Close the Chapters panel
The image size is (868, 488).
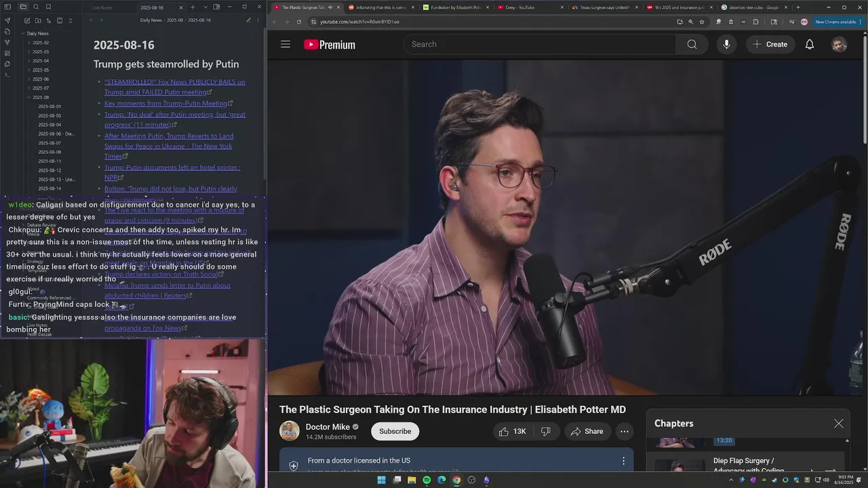pos(839,424)
